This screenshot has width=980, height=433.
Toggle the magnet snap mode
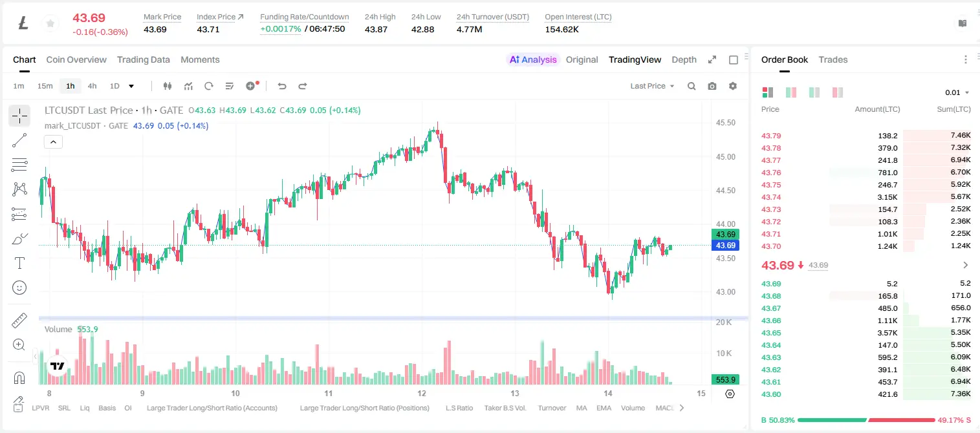pyautogui.click(x=19, y=377)
